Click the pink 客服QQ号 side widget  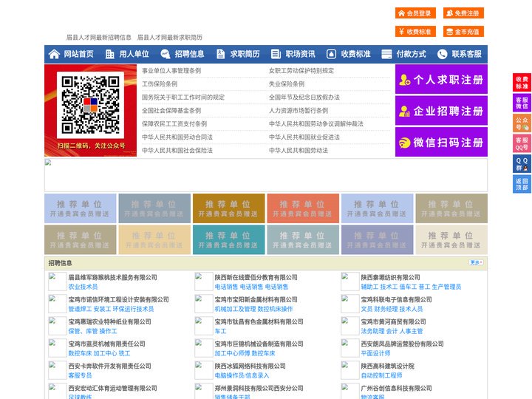click(x=522, y=143)
